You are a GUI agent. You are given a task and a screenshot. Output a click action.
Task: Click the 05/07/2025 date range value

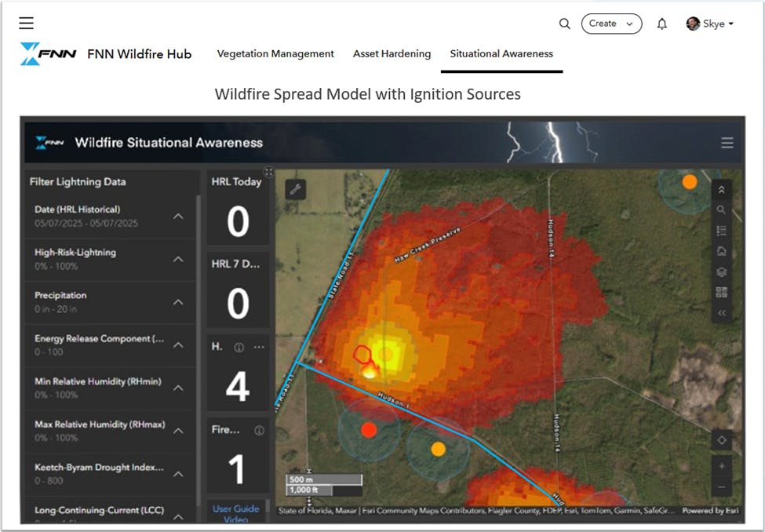[86, 224]
